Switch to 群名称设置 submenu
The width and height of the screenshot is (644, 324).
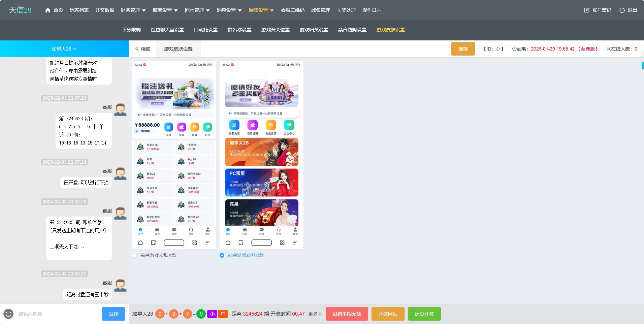pyautogui.click(x=239, y=30)
